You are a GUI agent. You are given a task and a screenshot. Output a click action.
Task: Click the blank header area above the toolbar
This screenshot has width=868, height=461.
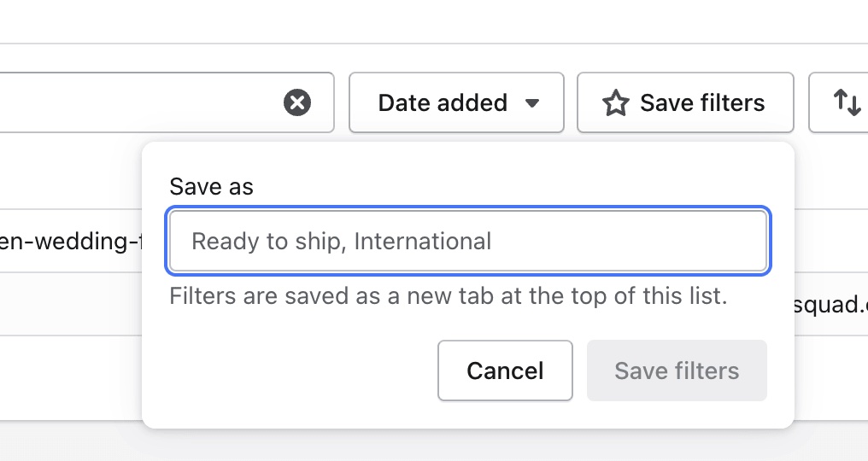pyautogui.click(x=434, y=21)
